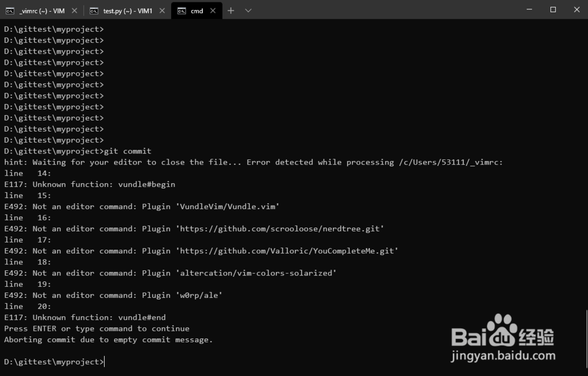Click the 'line 14:' text

28,173
